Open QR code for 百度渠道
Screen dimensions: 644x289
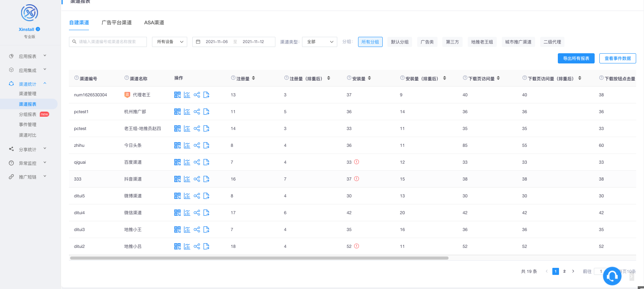[x=177, y=162]
